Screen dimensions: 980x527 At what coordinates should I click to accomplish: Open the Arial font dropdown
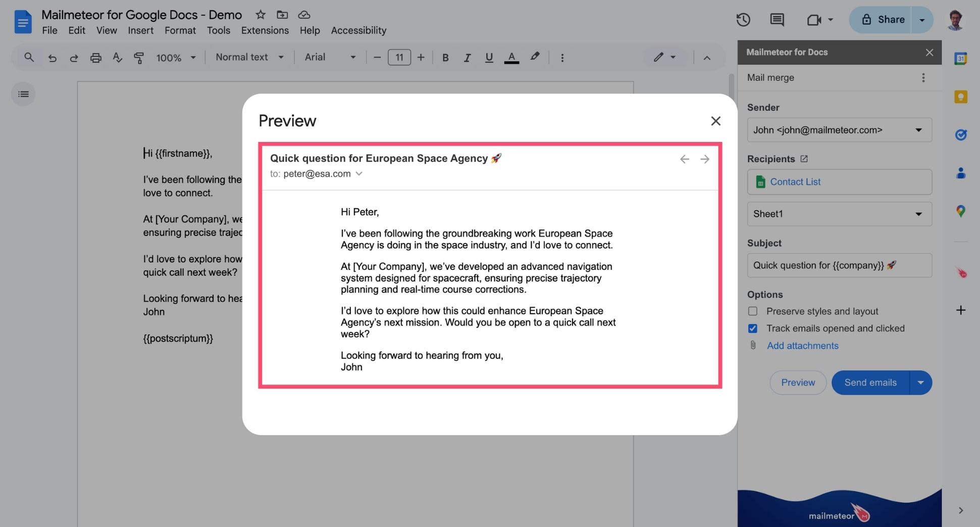coord(330,58)
